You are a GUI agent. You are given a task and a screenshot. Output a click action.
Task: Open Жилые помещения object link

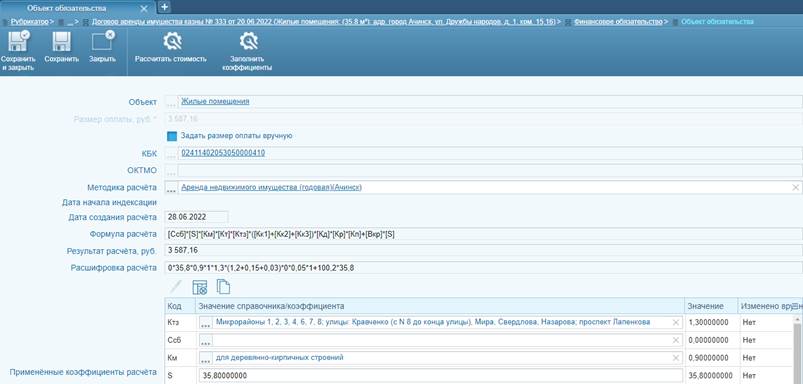point(215,101)
